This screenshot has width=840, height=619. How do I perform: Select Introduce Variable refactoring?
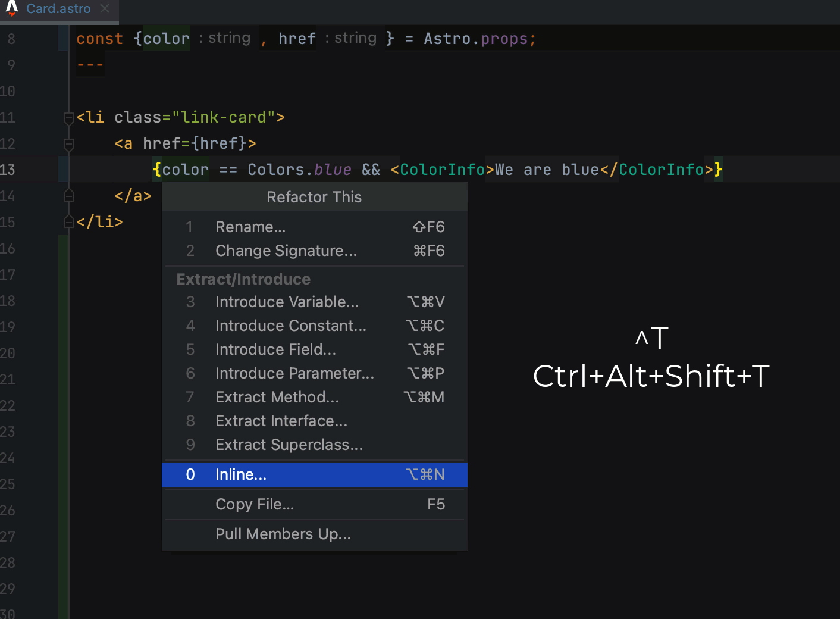(x=287, y=302)
